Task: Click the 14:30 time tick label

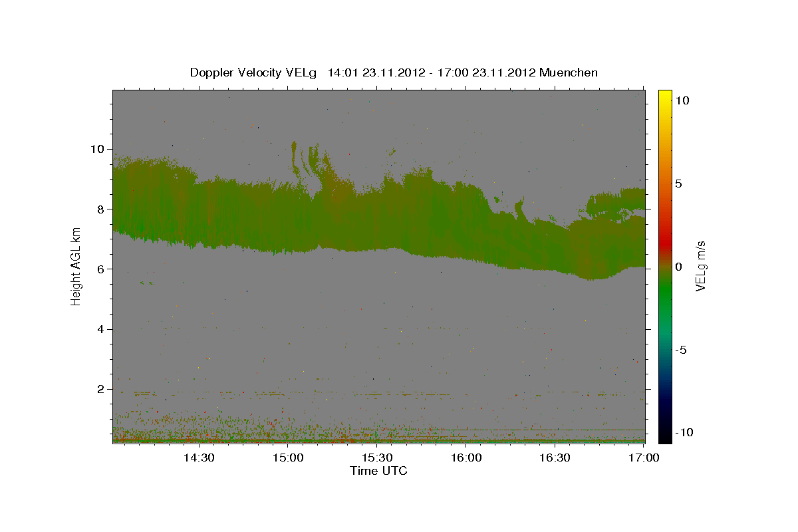Action: [x=199, y=458]
